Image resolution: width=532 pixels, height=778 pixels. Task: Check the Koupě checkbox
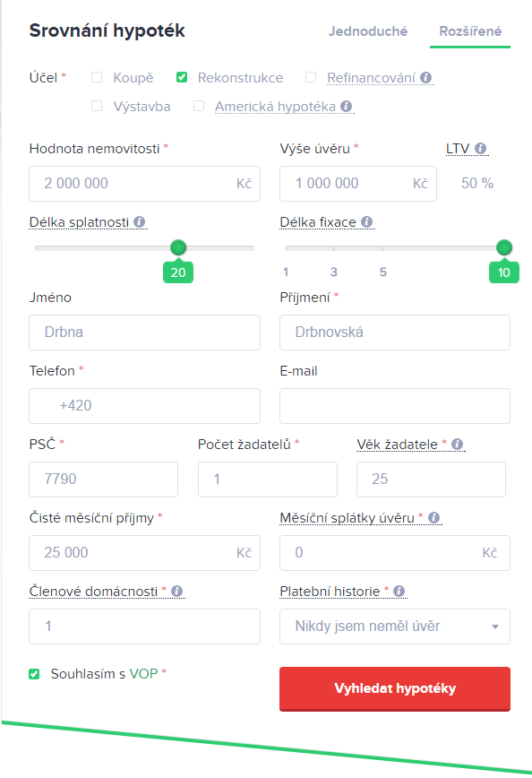(x=97, y=77)
